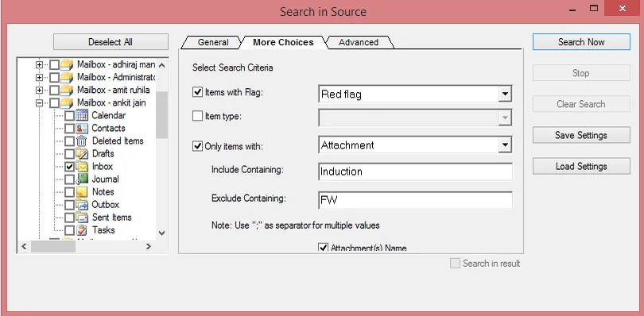This screenshot has width=644, height=316.
Task: Click the Search Now button
Action: (x=581, y=42)
